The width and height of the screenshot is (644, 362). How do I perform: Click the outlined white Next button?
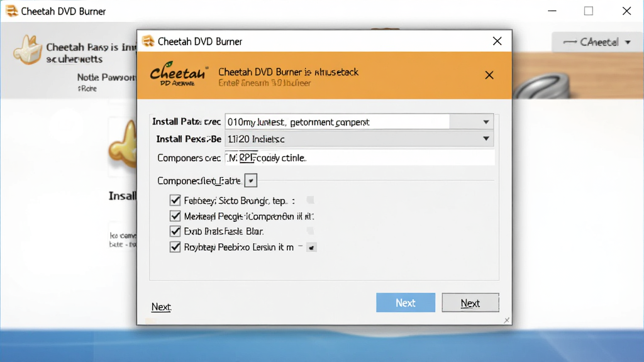(470, 303)
